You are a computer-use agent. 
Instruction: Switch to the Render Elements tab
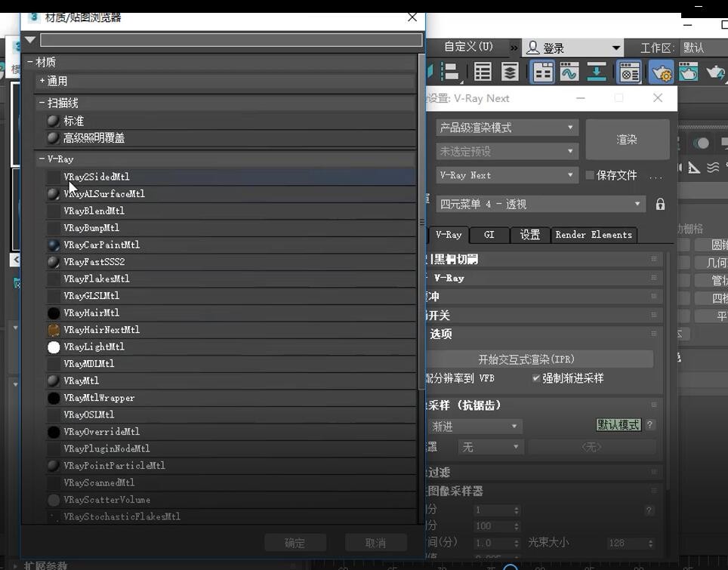[x=594, y=235]
